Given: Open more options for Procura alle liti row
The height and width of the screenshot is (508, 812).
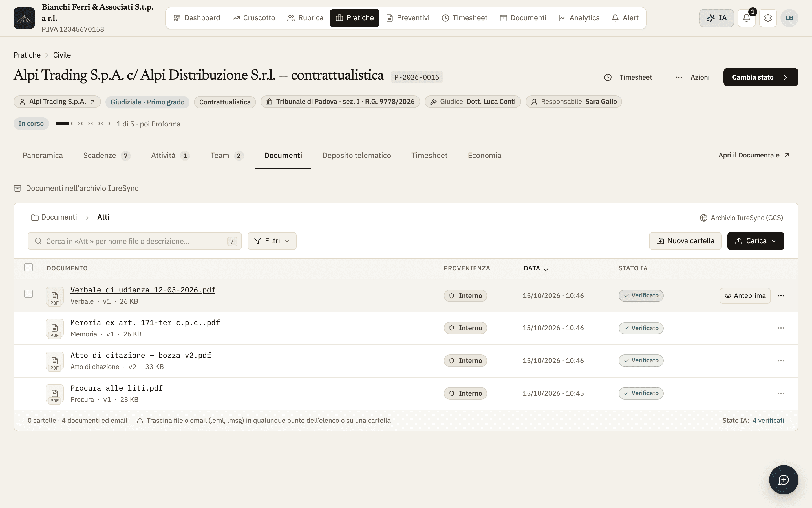Looking at the screenshot, I should coord(781,393).
